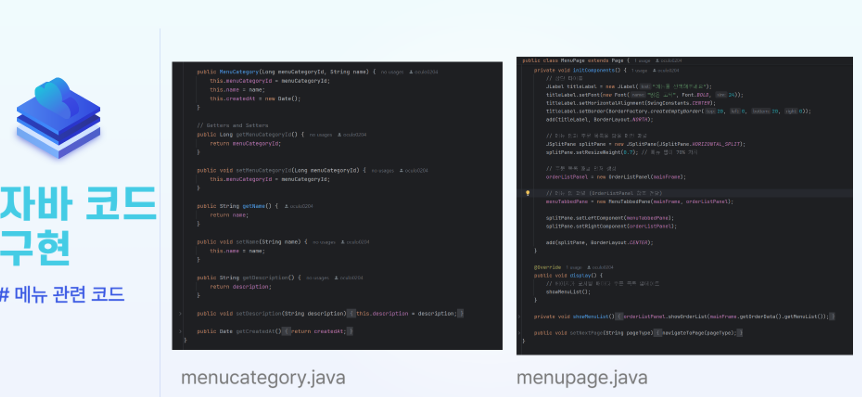Click the getName method declaration
This screenshot has height=397, width=862.
[237, 206]
